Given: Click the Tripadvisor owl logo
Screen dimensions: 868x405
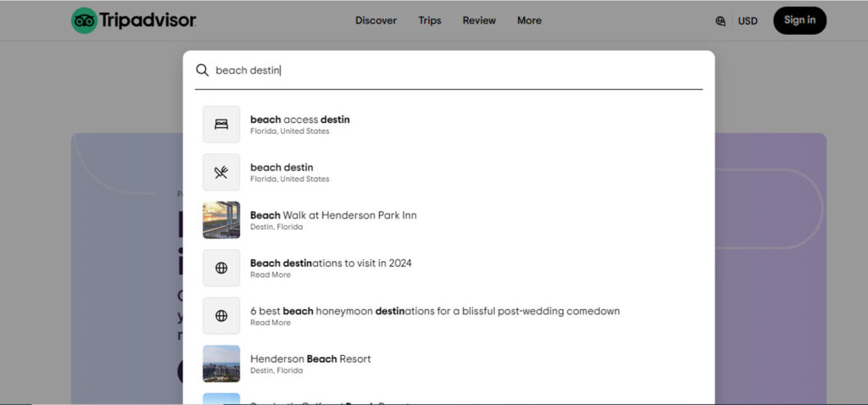Looking at the screenshot, I should pos(84,20).
